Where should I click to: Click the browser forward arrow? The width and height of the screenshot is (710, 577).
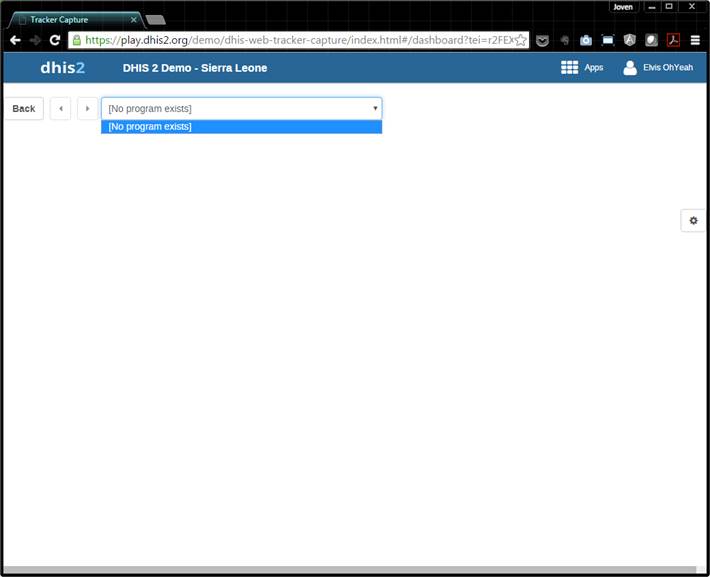pyautogui.click(x=35, y=40)
